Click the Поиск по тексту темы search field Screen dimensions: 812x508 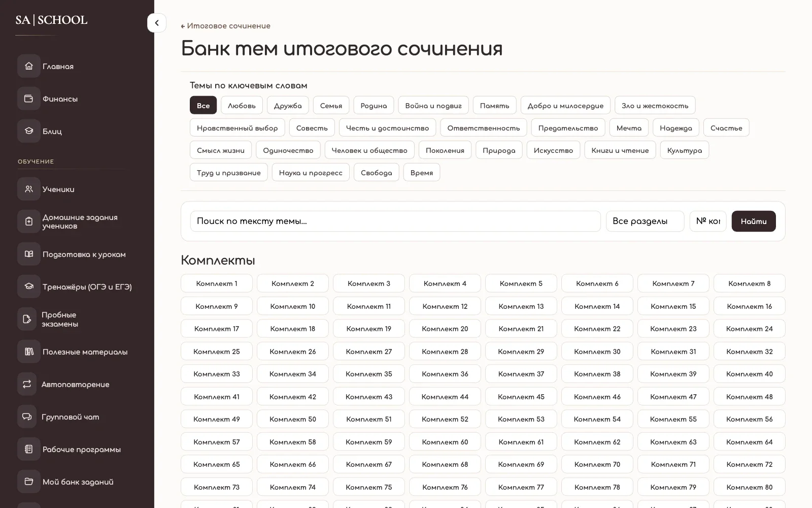pos(395,221)
